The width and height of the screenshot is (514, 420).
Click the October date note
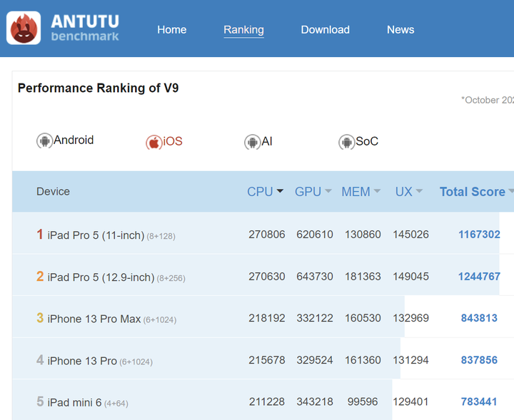pyautogui.click(x=488, y=100)
